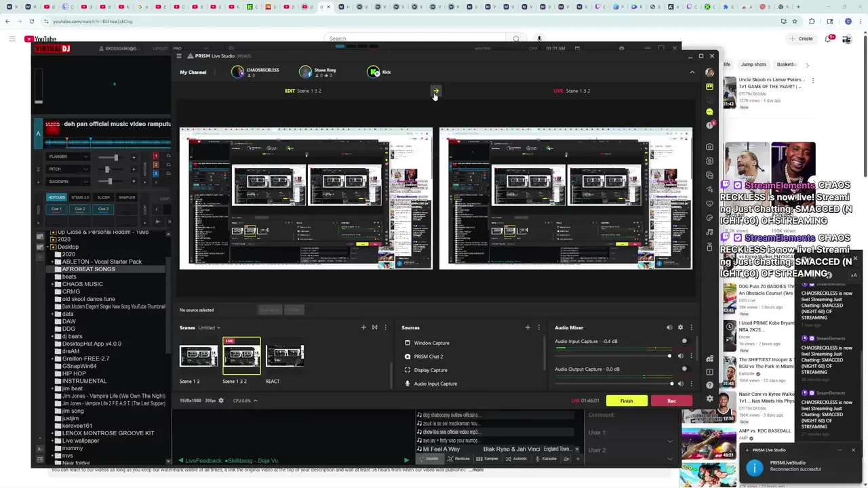
Task: Add a new scene in Scenes panel
Action: click(x=363, y=327)
